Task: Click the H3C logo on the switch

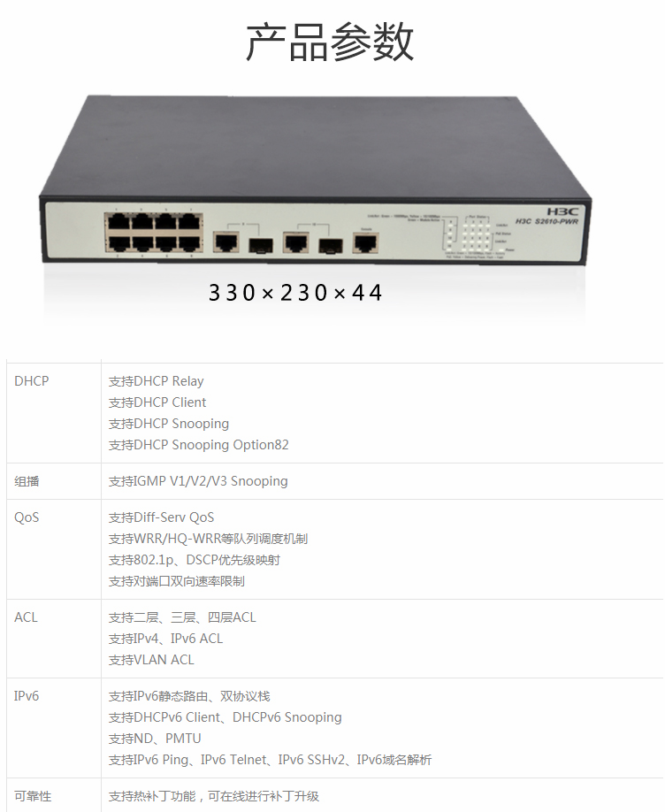Action: click(562, 211)
